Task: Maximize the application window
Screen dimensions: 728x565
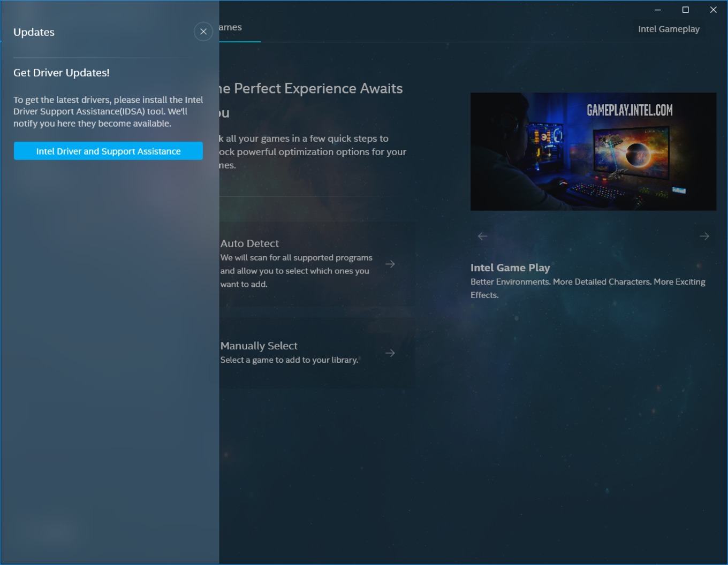Action: pos(685,10)
